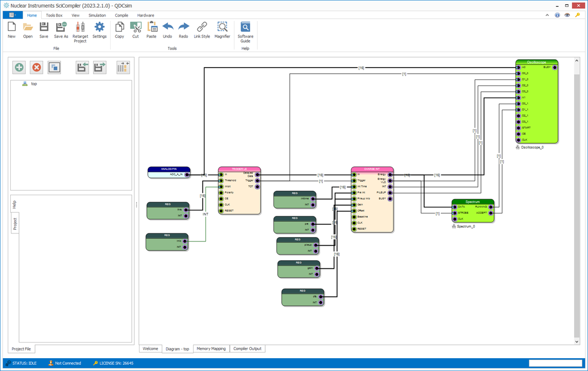Screen dimensions: 588x371
Task: Open the Welcome tab
Action: tap(150, 348)
